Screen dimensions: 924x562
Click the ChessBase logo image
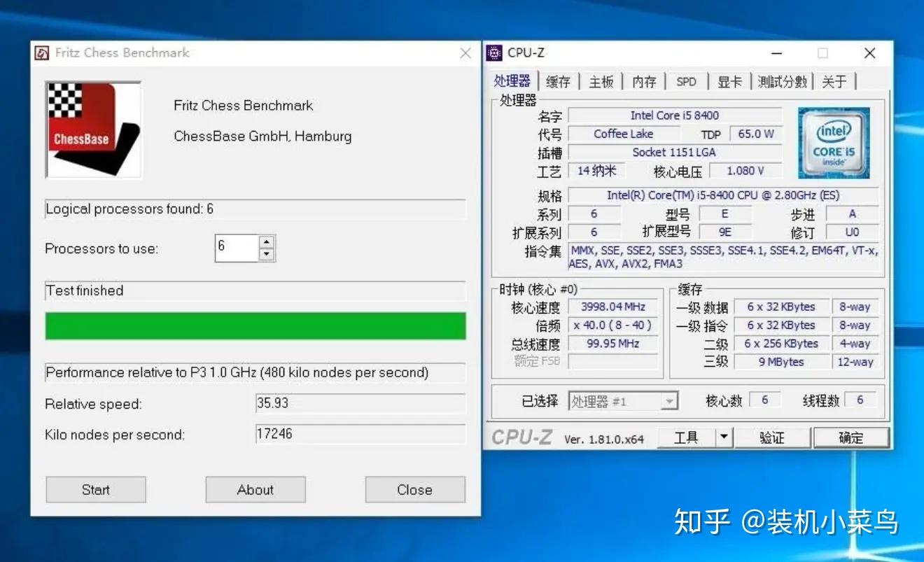pos(93,129)
